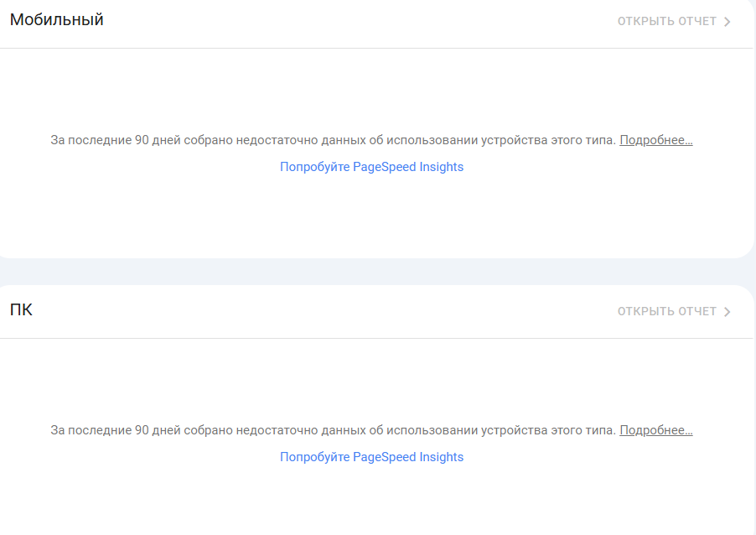The height and width of the screenshot is (535, 756).
Task: Open Попробуйте PageSpeed Insights in the Мобильный section
Action: [372, 167]
